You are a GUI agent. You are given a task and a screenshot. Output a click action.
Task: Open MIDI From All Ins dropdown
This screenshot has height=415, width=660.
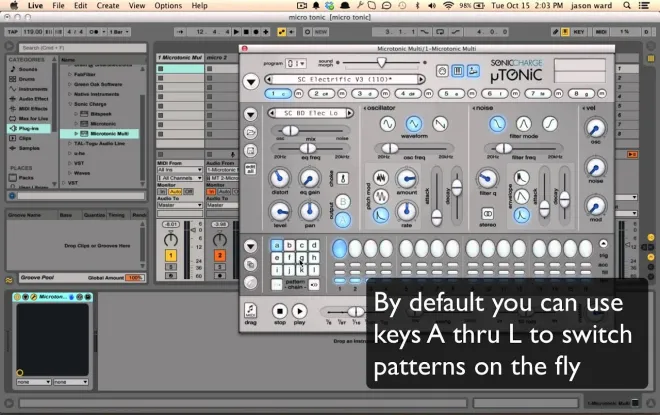(x=180, y=170)
